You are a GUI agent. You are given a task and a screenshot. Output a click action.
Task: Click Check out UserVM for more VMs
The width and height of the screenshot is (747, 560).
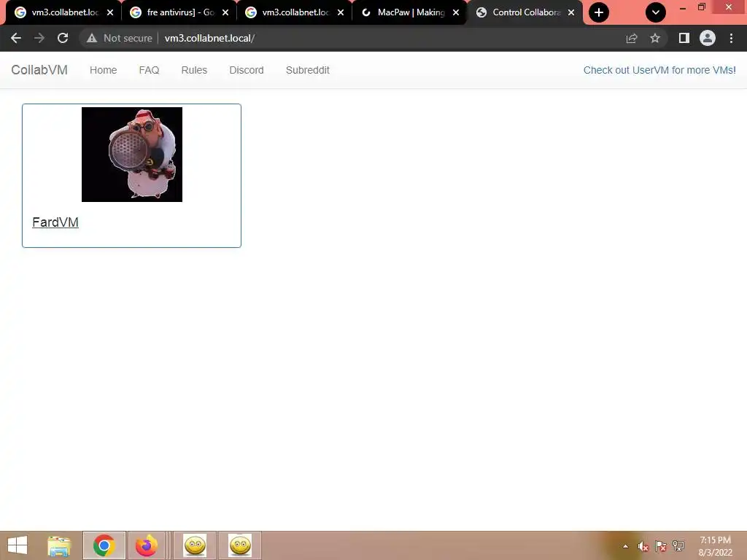point(659,70)
